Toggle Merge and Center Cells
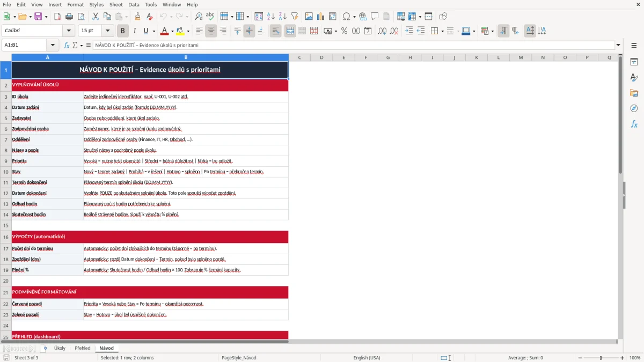Viewport: 644px width, 362px height. point(290,31)
